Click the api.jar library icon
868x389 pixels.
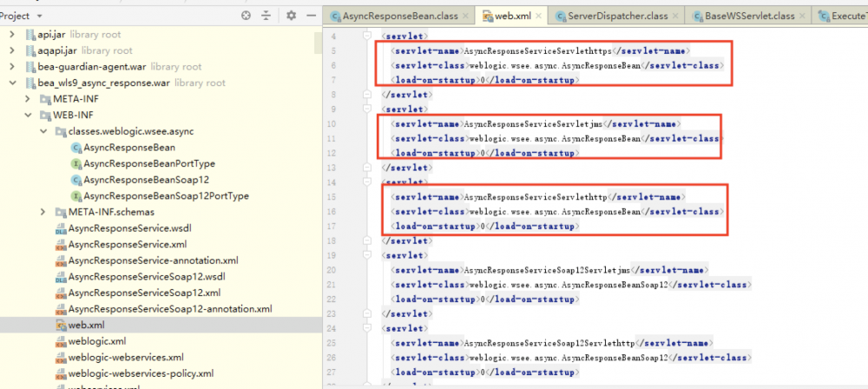pos(30,35)
